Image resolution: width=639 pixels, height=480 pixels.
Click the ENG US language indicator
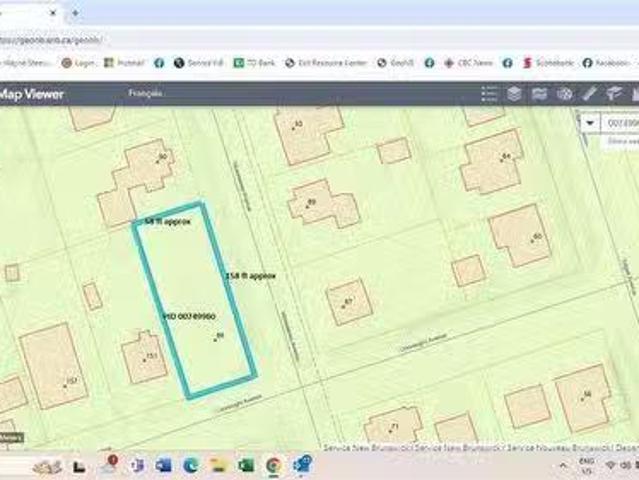point(586,466)
